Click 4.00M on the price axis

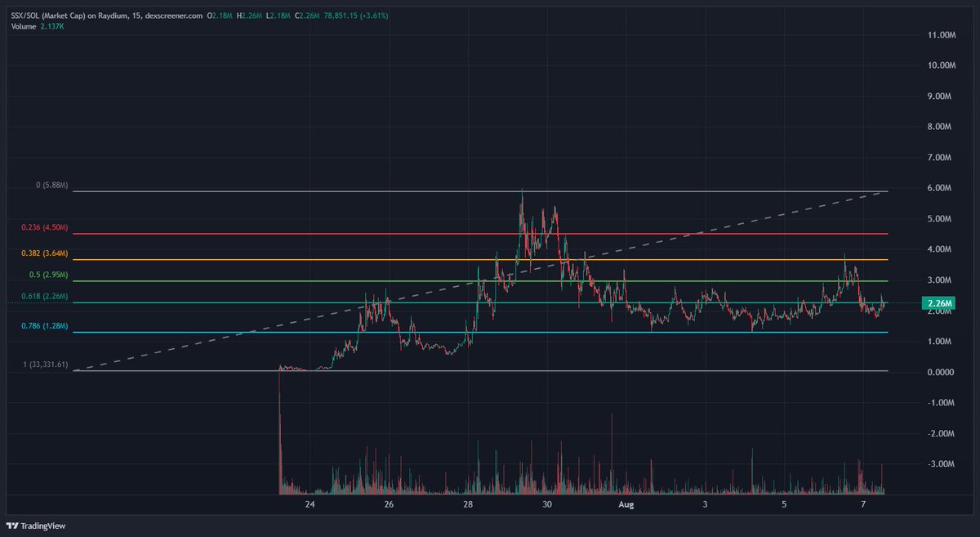pyautogui.click(x=938, y=249)
